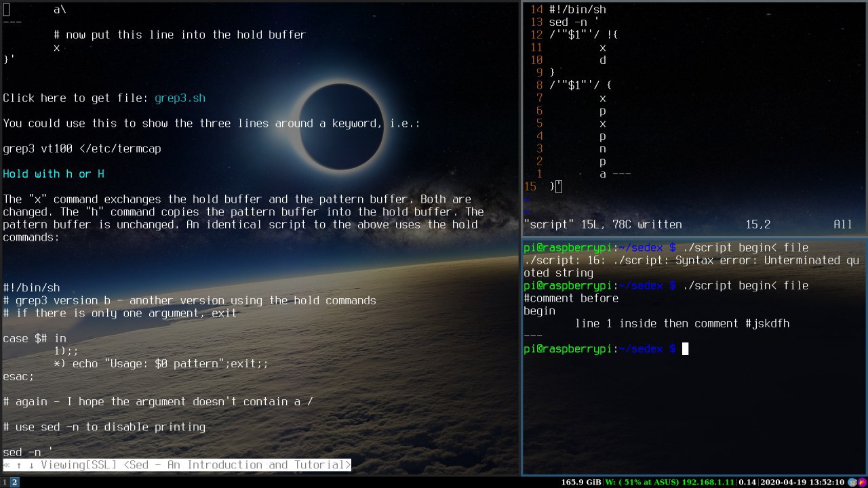
Task: Switch to workspace 2 in the bar
Action: pos(14,482)
